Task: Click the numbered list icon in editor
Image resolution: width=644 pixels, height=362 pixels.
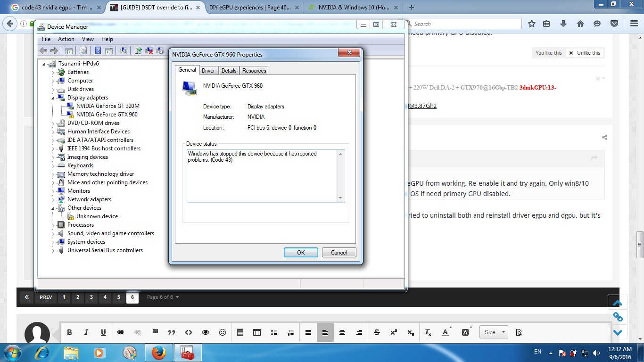Action: point(291,332)
